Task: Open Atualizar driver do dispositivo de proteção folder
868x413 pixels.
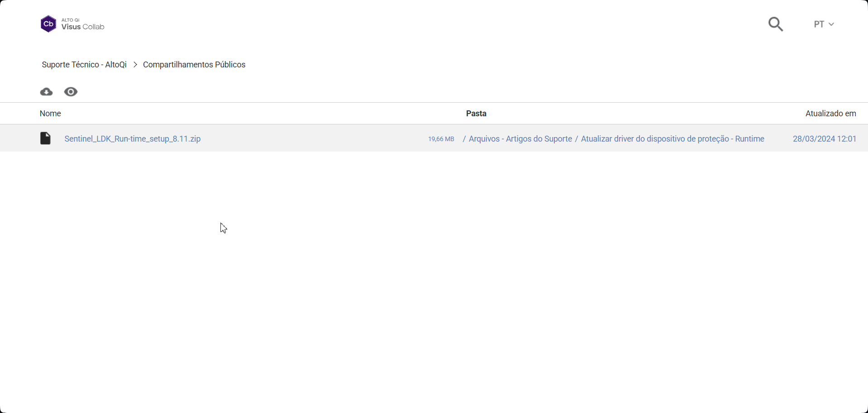Action: [x=672, y=139]
